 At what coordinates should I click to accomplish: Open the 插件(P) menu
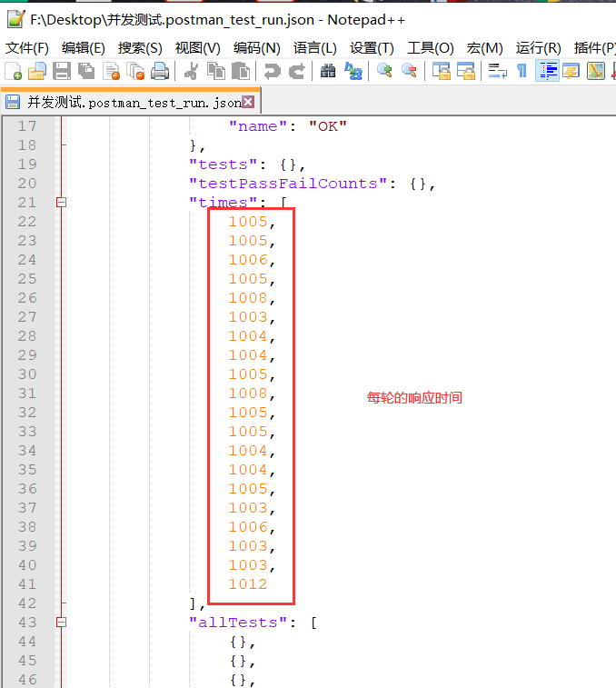pos(594,48)
